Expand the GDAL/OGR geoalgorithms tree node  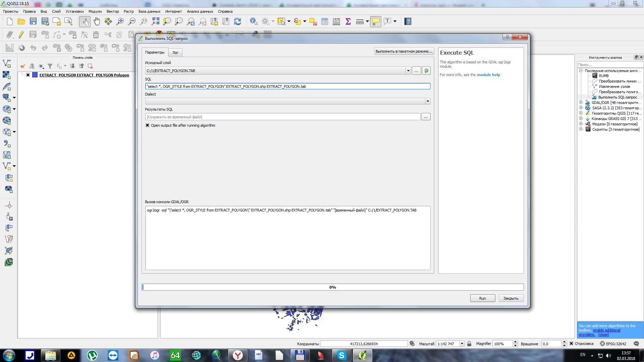581,103
